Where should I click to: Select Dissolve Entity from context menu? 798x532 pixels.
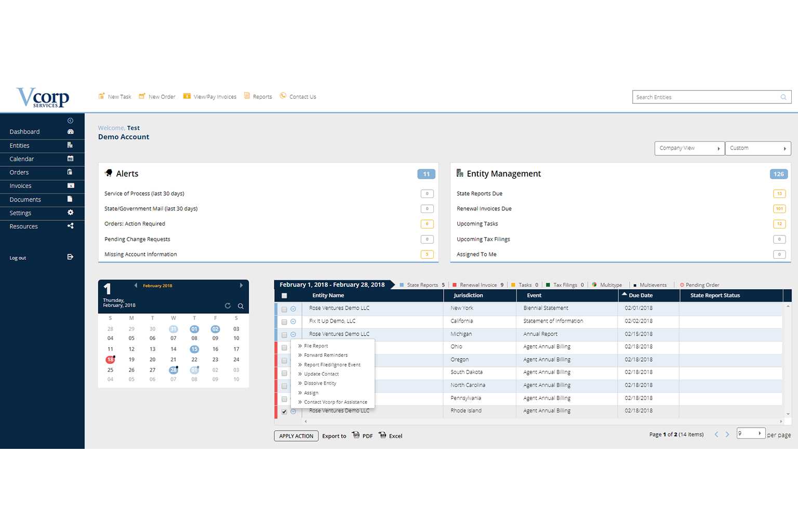click(x=320, y=383)
